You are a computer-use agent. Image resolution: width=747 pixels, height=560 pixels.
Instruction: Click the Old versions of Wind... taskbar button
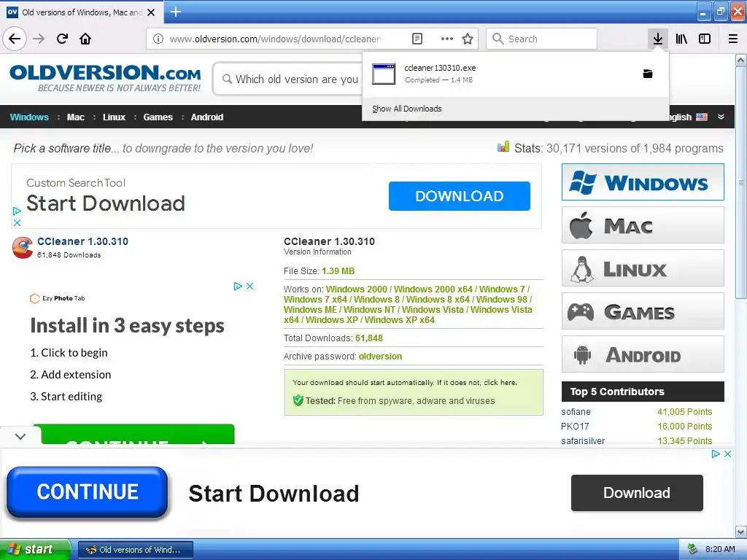tap(135, 550)
